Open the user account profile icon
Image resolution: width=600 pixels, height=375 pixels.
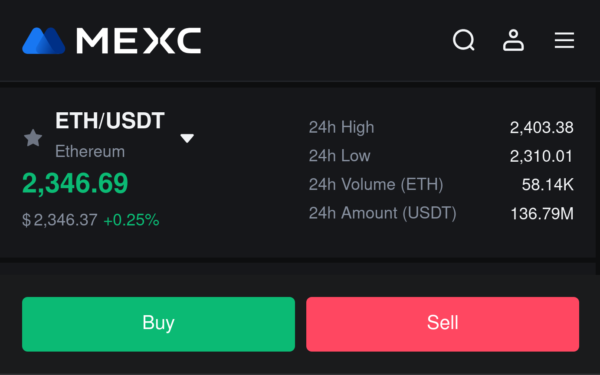(x=513, y=40)
